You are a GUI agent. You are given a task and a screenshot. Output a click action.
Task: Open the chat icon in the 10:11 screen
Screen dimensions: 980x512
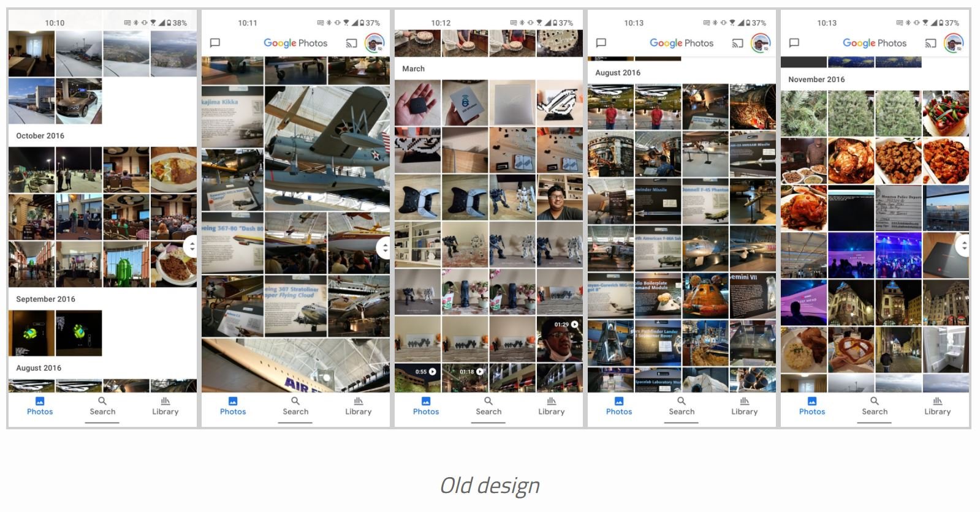pos(215,43)
